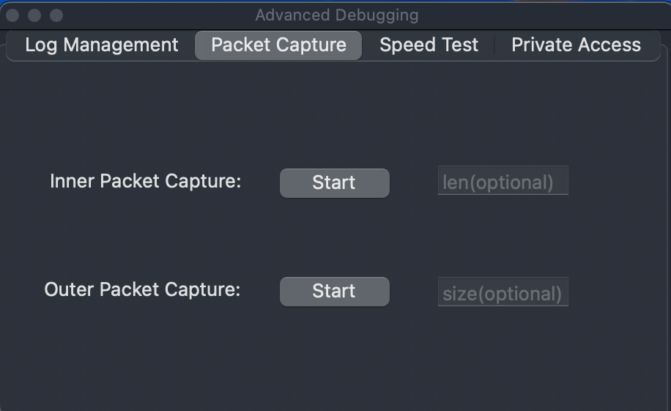Click the Advanced Debugging title text

point(336,15)
